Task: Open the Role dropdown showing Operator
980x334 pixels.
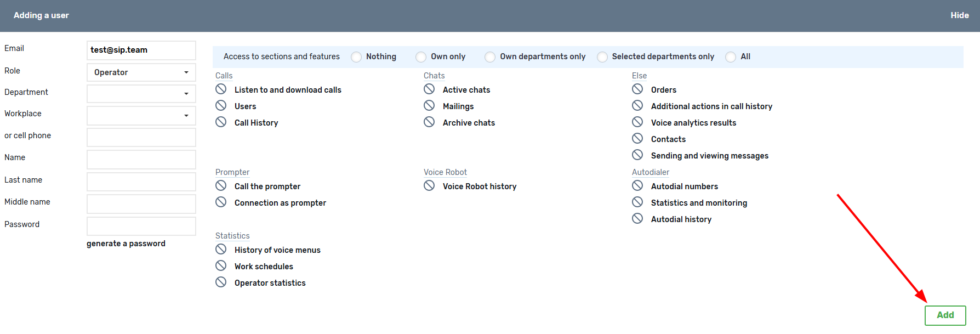Action: 141,72
